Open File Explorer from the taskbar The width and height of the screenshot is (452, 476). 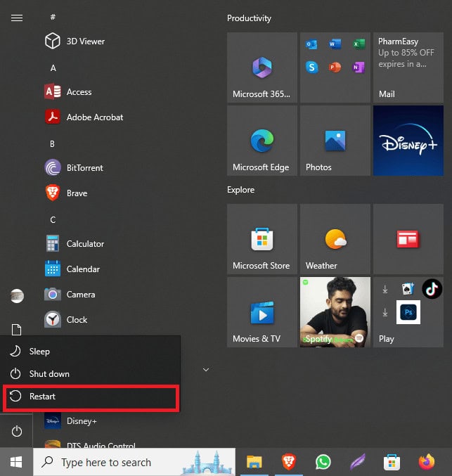[x=254, y=462]
